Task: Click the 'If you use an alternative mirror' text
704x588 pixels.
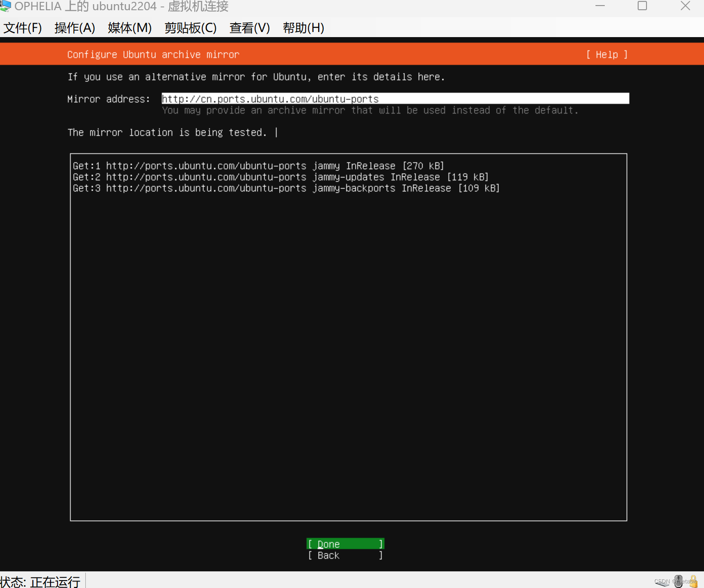Action: (256, 77)
